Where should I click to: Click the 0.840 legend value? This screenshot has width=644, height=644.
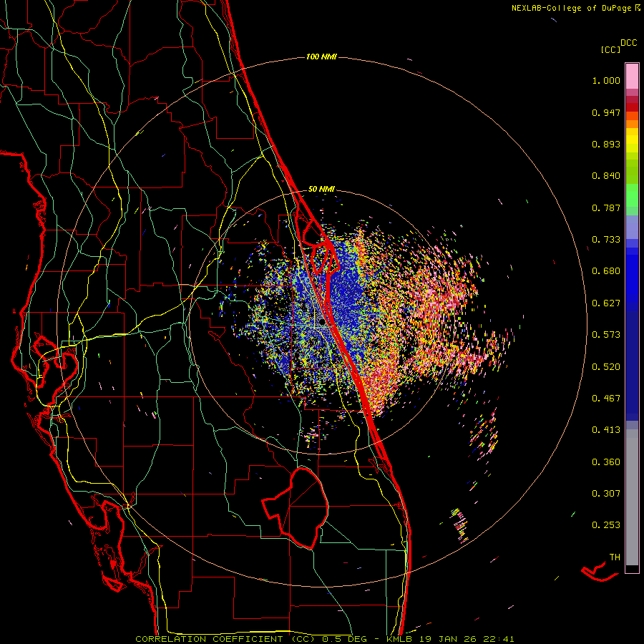point(606,176)
